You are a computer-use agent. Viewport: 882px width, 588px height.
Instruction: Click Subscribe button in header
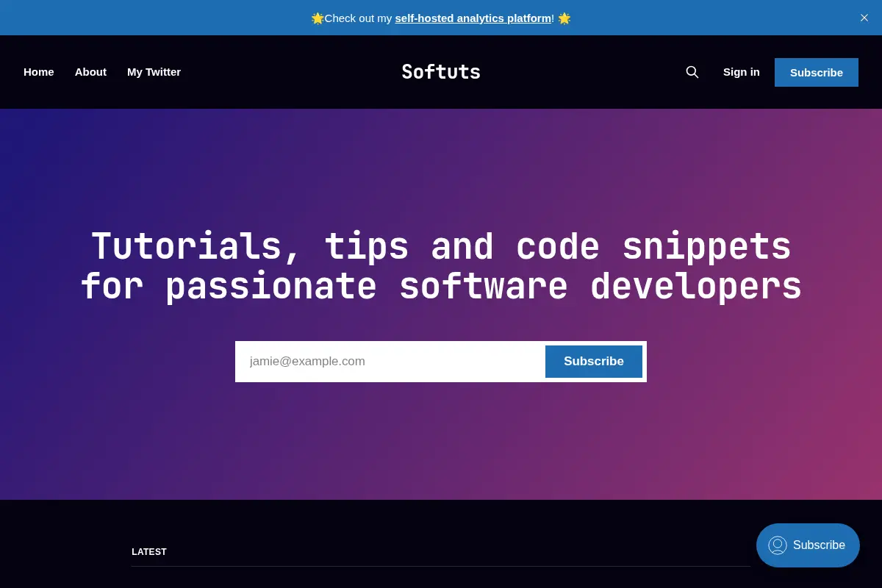pos(817,72)
